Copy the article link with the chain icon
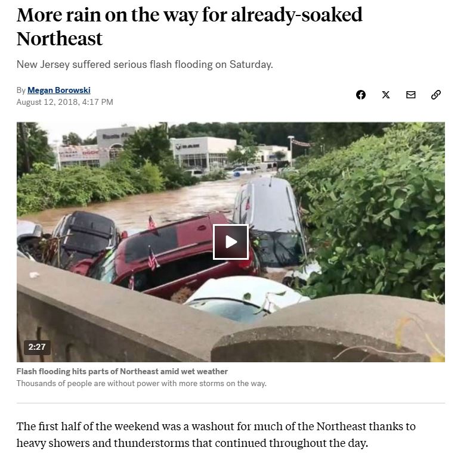This screenshot has height=460, width=476. (436, 95)
